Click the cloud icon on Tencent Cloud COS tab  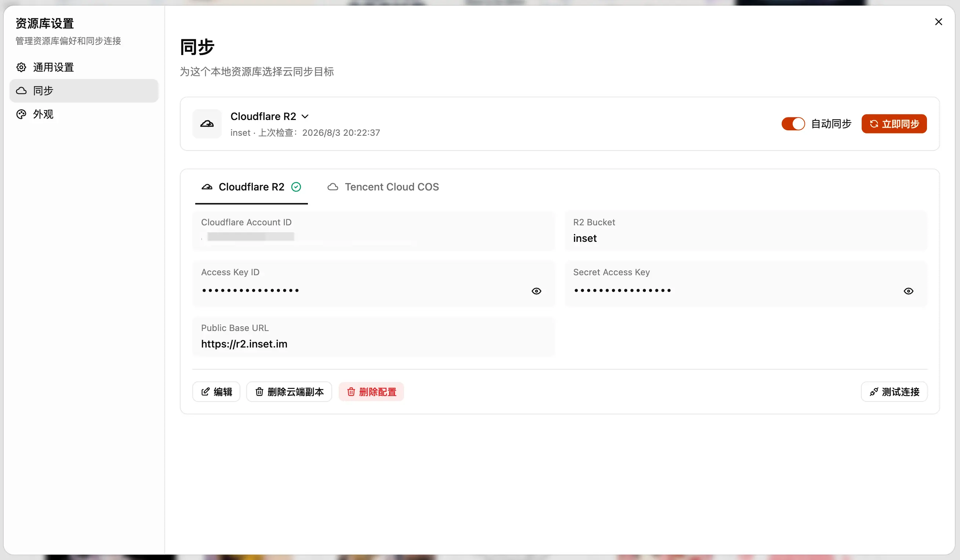[x=332, y=187]
